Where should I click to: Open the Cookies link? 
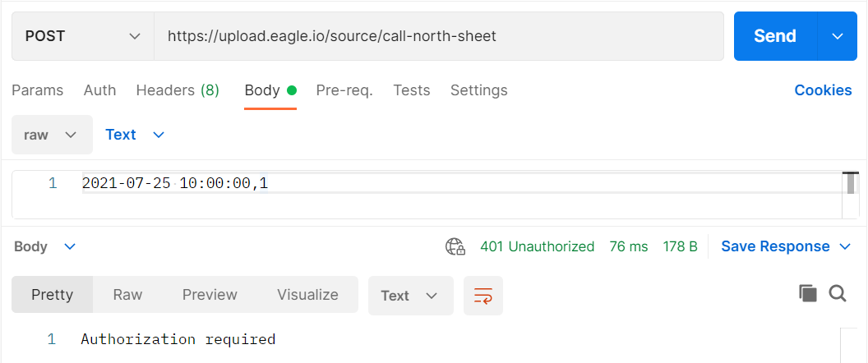pyautogui.click(x=823, y=90)
